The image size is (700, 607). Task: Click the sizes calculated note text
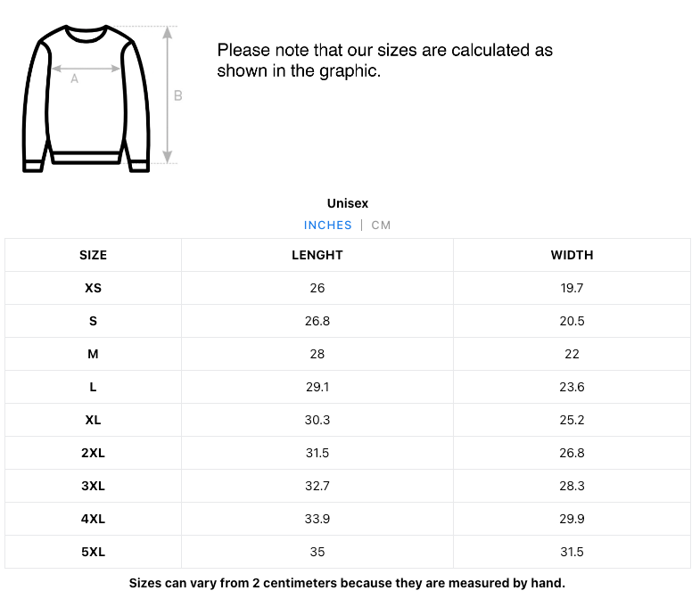tap(385, 61)
